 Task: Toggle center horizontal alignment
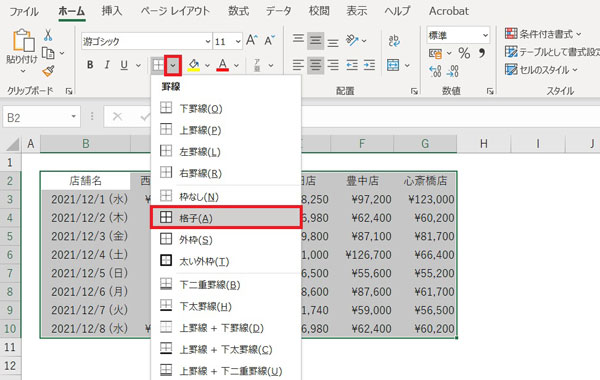point(315,65)
